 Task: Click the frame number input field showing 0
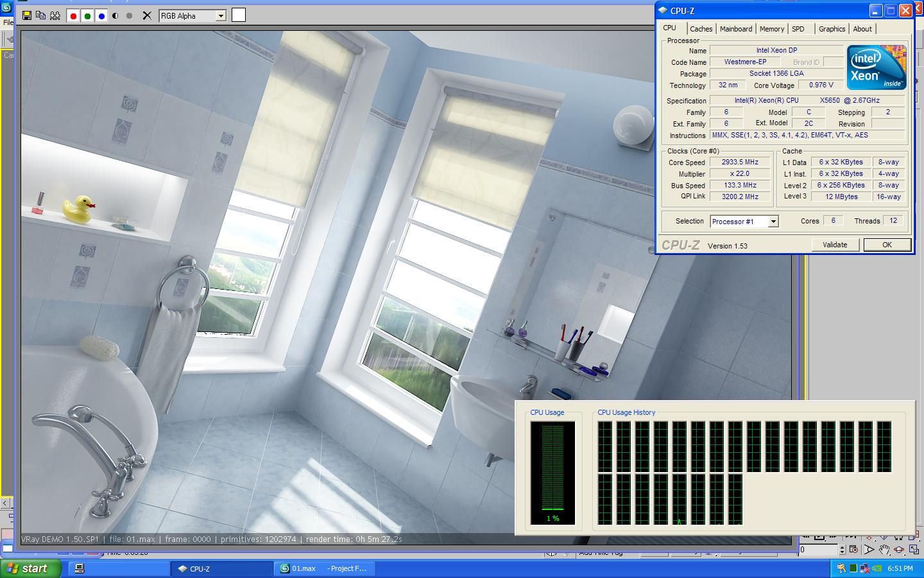(819, 550)
